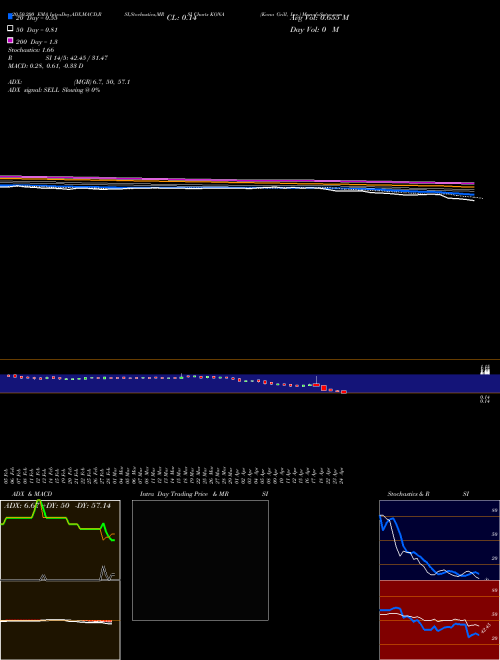Click the 'ADX signal: SELL' text line
This screenshot has height=660, width=500.
click(x=54, y=90)
